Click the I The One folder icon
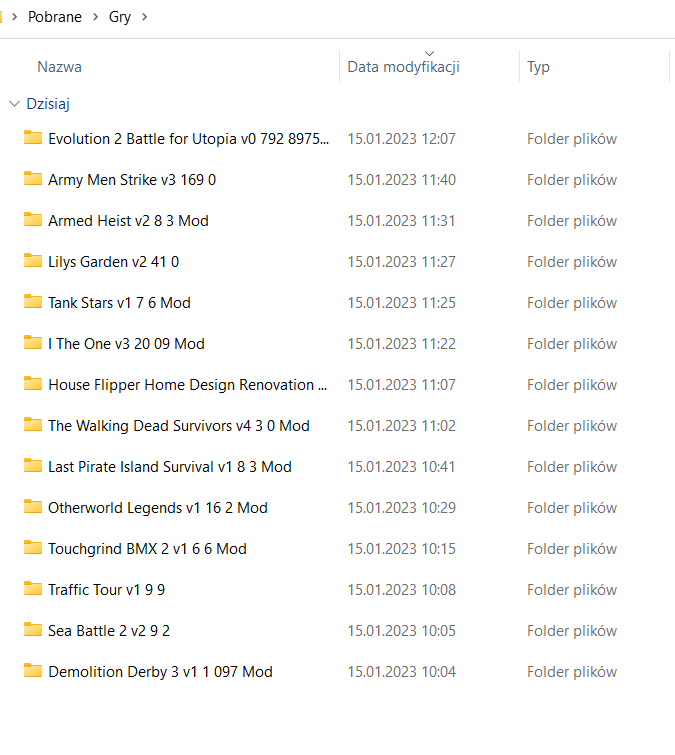The height and width of the screenshot is (755, 675). click(x=33, y=342)
